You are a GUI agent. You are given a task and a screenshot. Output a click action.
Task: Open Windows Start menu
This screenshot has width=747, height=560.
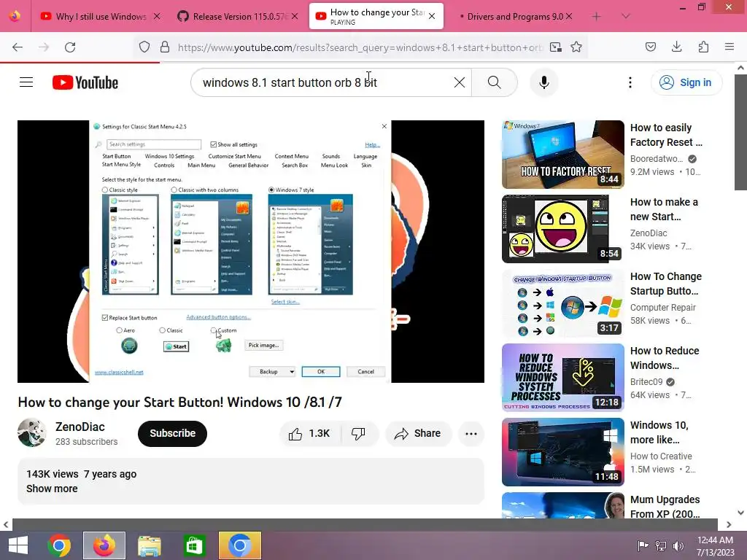[x=18, y=545]
